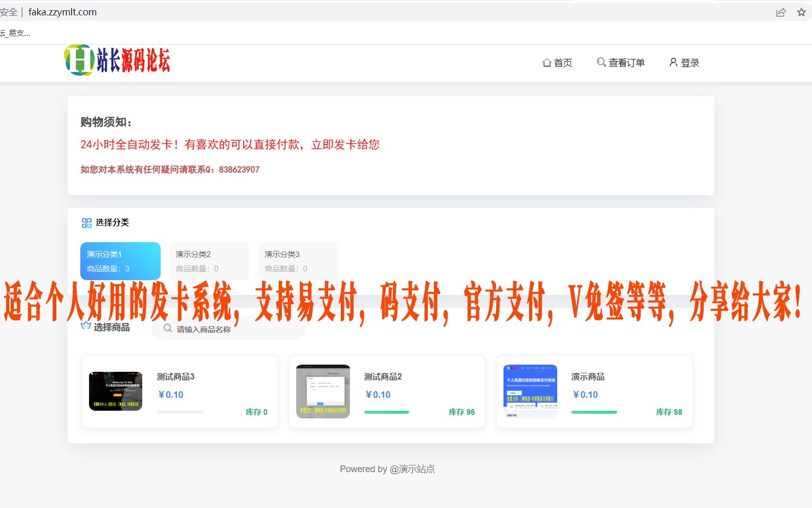Viewport: 812px width, 508px height.
Task: Click 库存 96 stock text
Action: 462,412
